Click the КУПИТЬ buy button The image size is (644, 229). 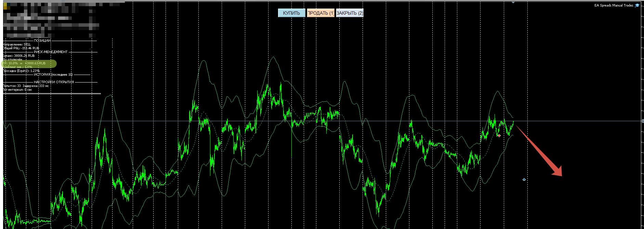pyautogui.click(x=291, y=13)
